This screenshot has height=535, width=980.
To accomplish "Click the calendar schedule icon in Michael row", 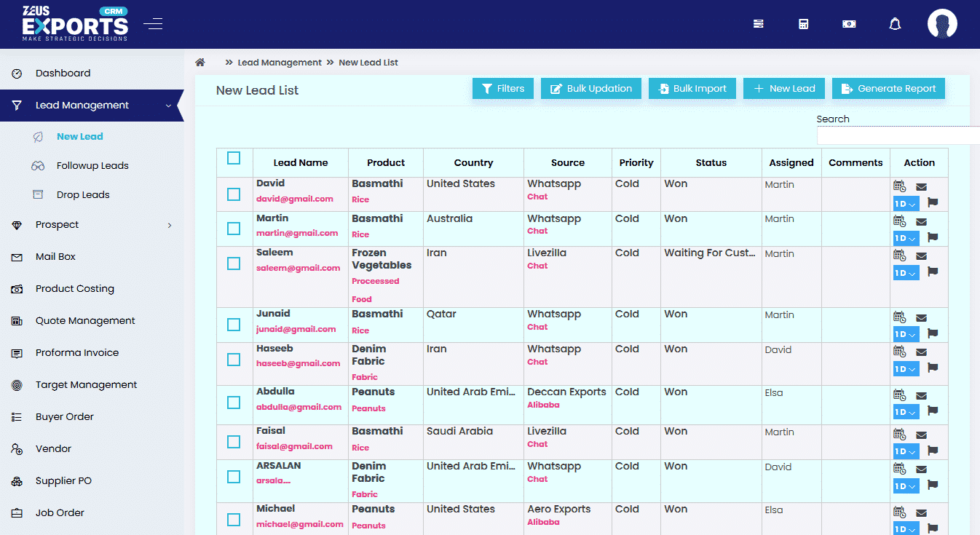I will (900, 512).
